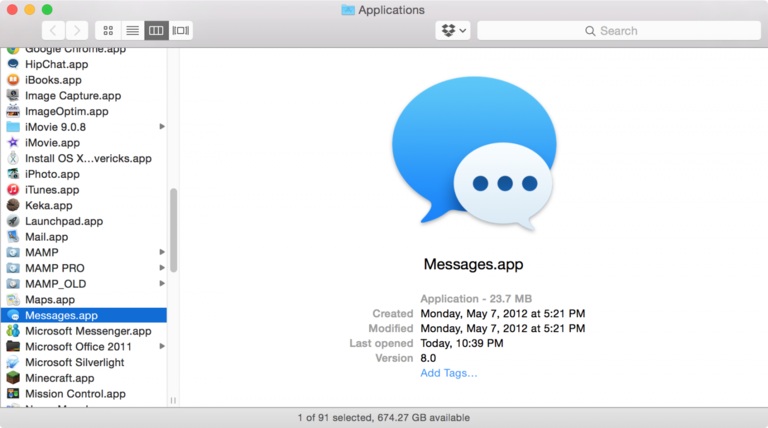Viewport: 768px width, 428px height.
Task: Click the Minecraft block icon
Action: pos(13,378)
